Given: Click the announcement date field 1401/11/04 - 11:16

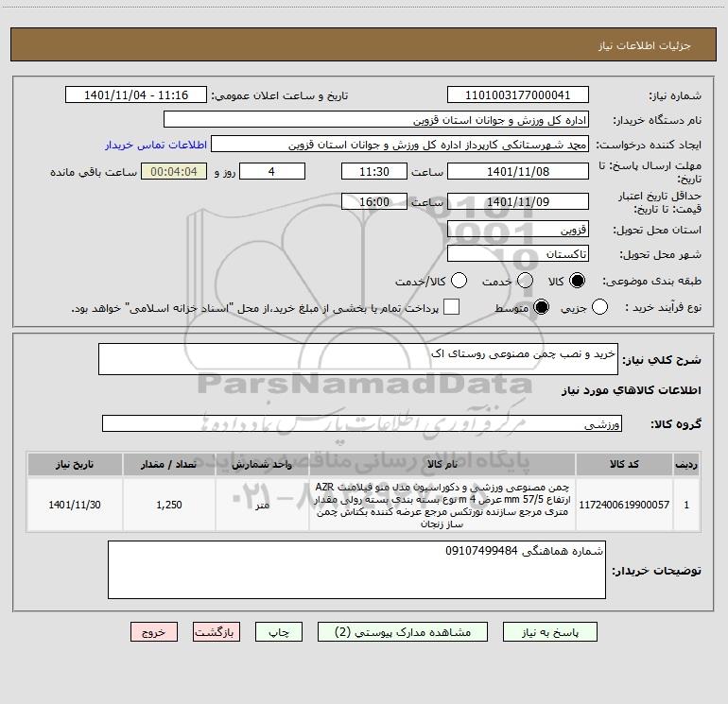Looking at the screenshot, I should coord(136,95).
